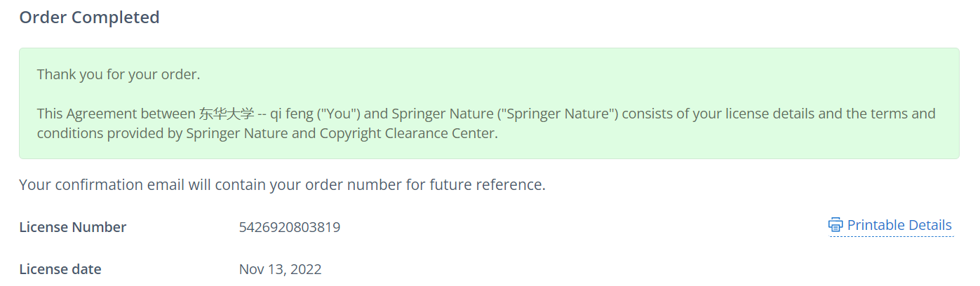Open the Printable Details link
This screenshot has width=980, height=286.
pyautogui.click(x=899, y=225)
